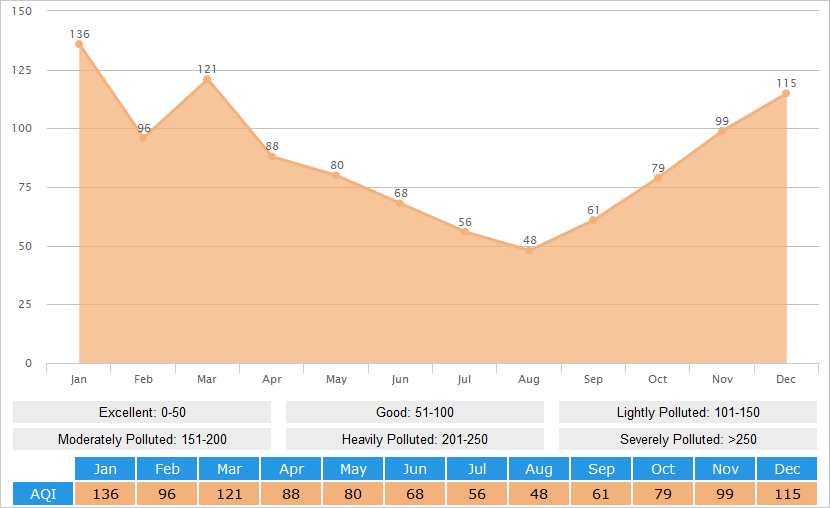Click the '100' y-axis tick label

22,128
